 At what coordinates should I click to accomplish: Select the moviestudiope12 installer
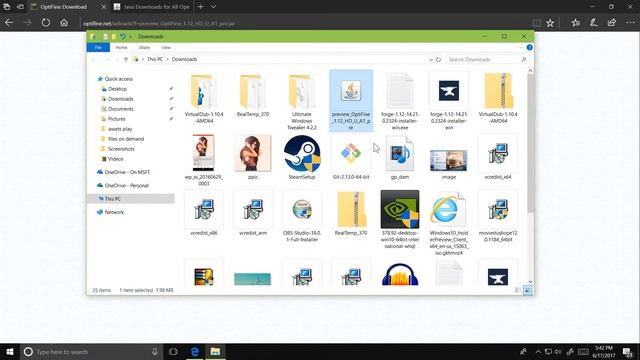pos(498,216)
